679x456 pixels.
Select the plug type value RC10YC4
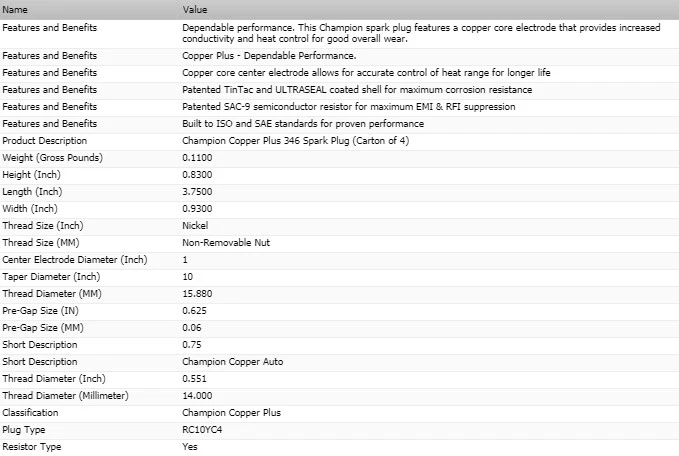202,430
